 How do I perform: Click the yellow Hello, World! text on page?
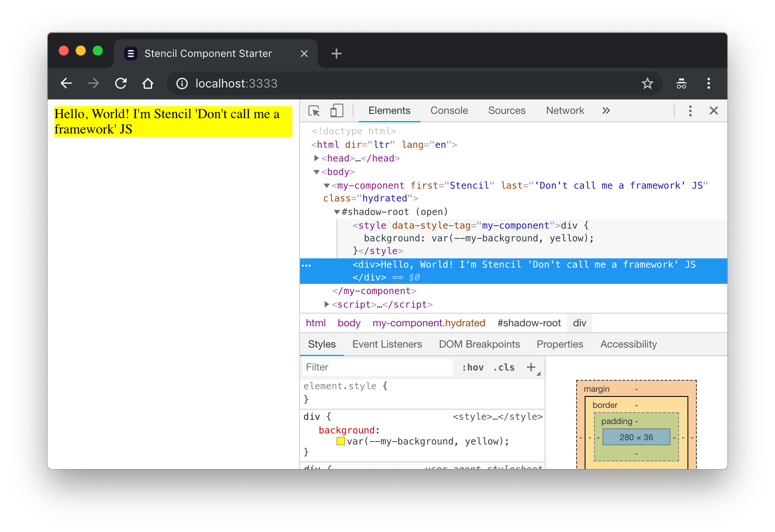pyautogui.click(x=173, y=122)
